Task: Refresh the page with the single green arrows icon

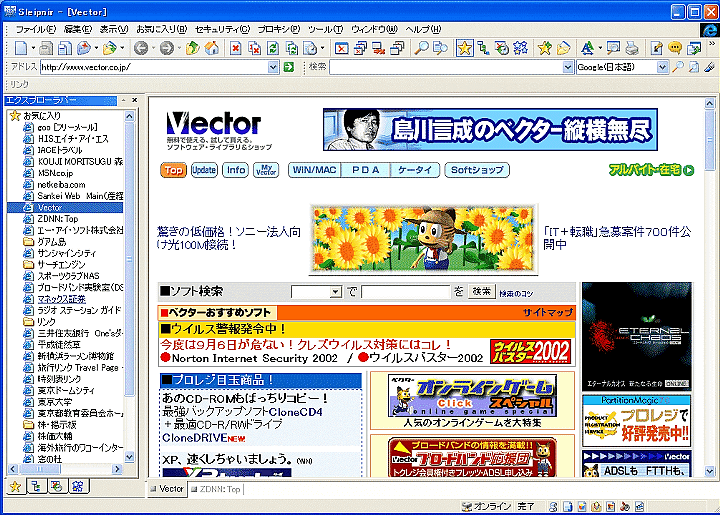Action: pyautogui.click(x=273, y=48)
